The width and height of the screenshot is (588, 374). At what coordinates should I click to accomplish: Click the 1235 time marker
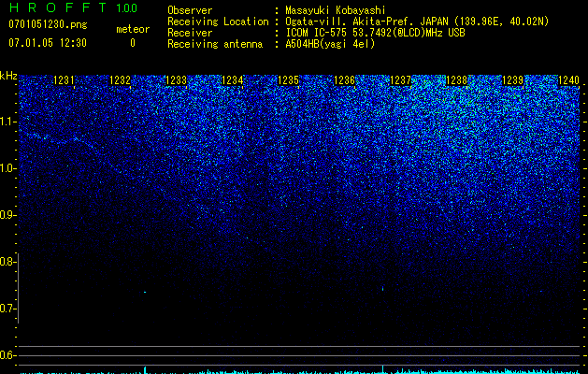pos(288,79)
